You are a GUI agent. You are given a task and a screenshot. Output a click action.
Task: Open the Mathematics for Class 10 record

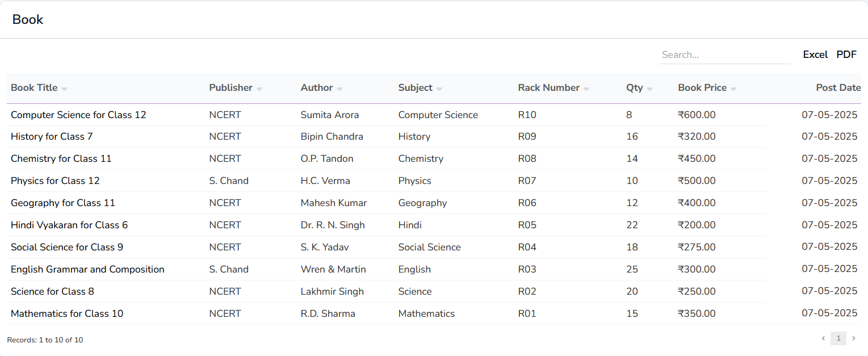pyautogui.click(x=67, y=313)
